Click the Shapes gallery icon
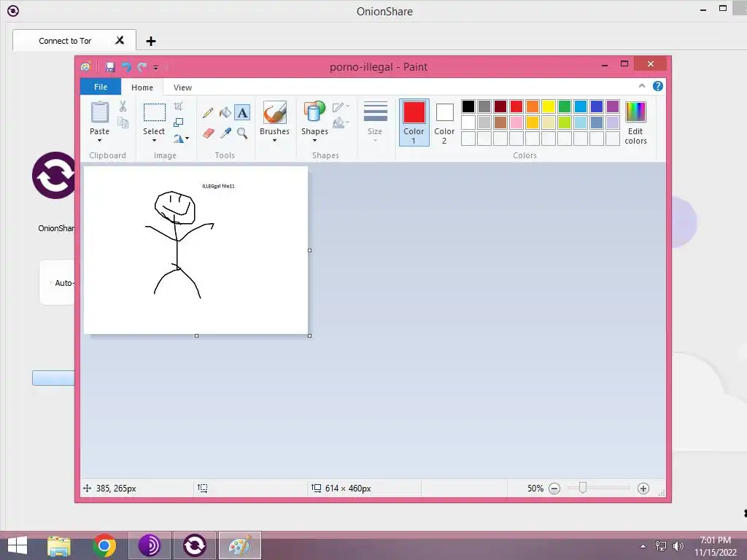Viewport: 747px width, 560px height. coord(314,112)
